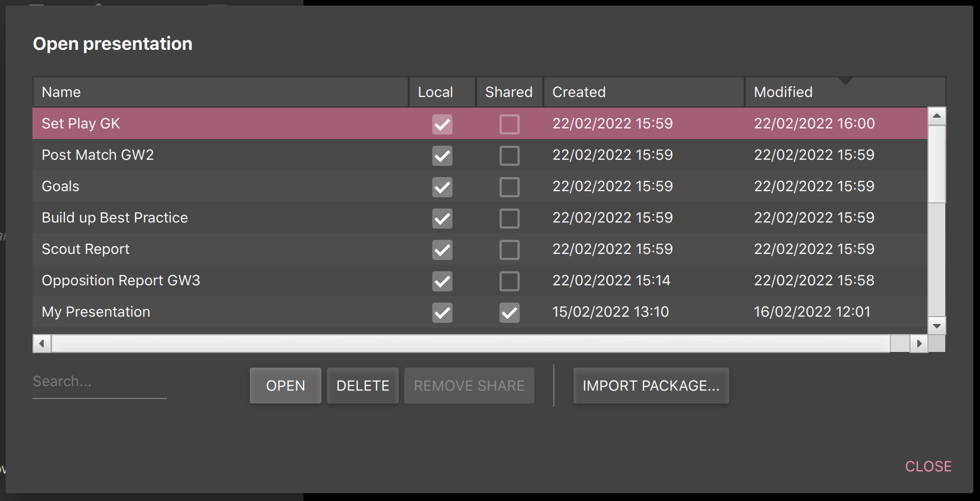Toggle Shared checkbox for Set Play GK

[x=510, y=124]
